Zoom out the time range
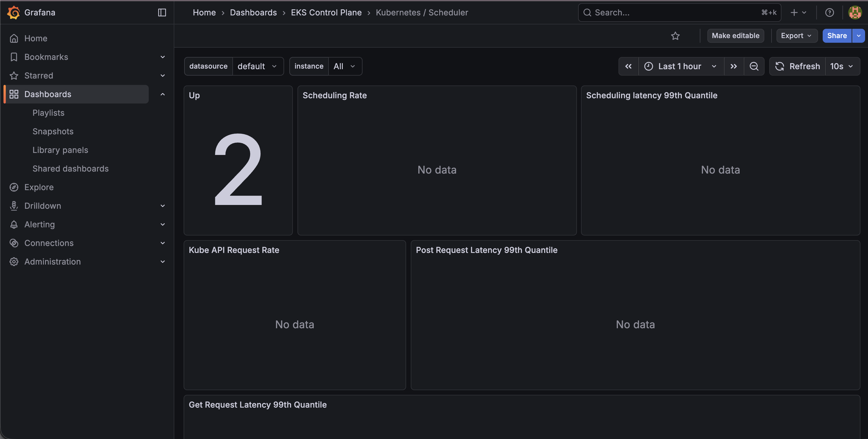 point(754,66)
